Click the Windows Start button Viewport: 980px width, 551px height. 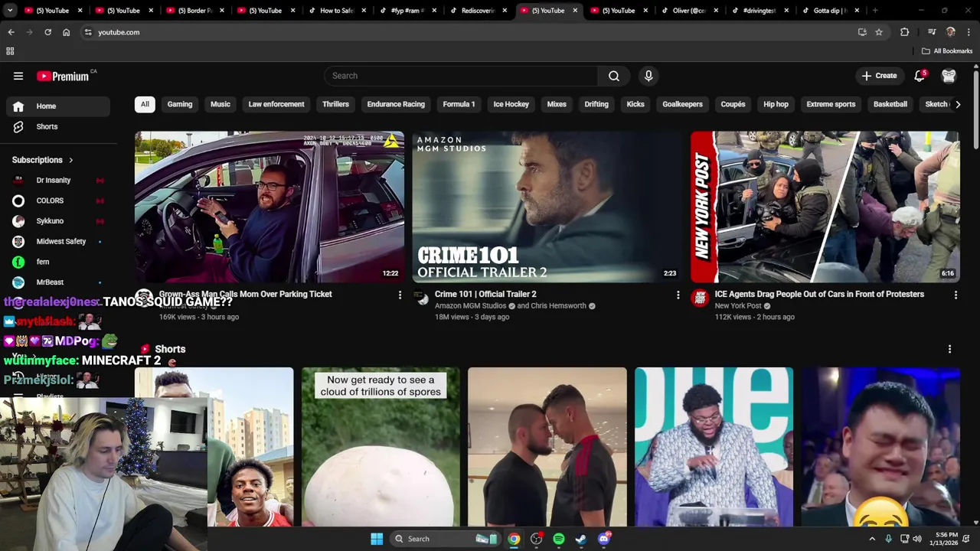[x=377, y=539]
